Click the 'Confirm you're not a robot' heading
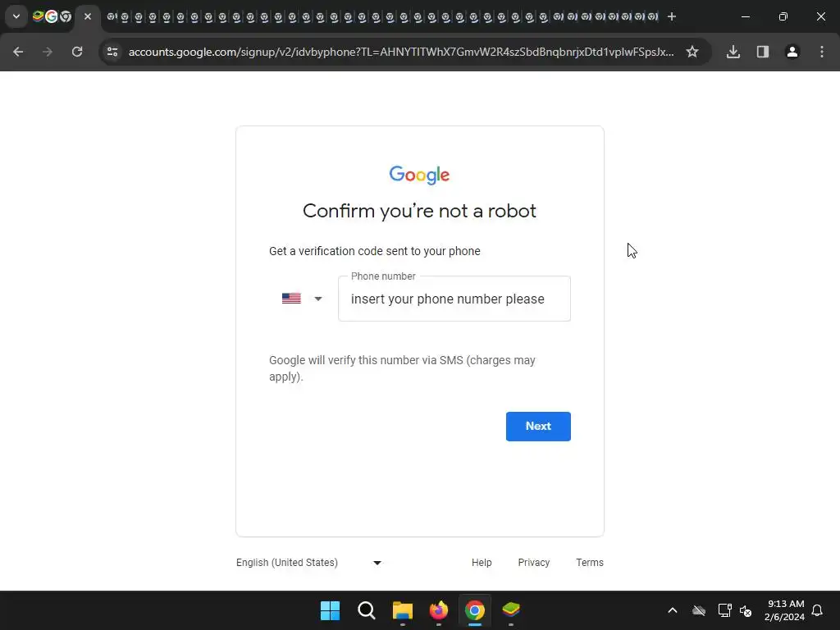Viewport: 840px width, 630px height. 419,211
